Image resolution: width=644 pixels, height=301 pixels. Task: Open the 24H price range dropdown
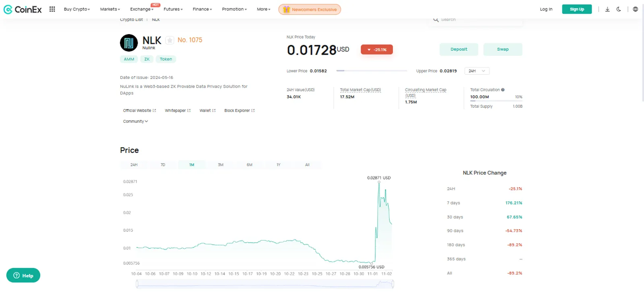(x=477, y=71)
